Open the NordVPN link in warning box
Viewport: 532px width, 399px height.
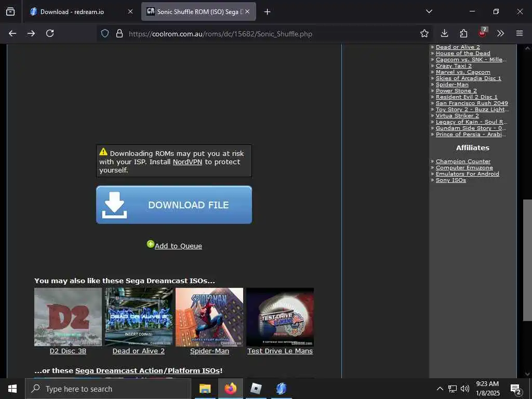pyautogui.click(x=187, y=162)
